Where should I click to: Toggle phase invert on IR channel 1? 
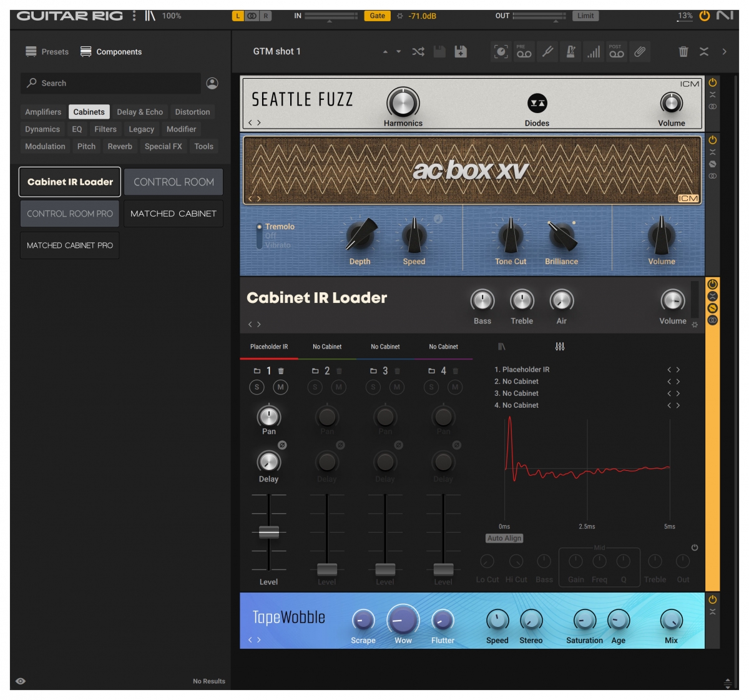click(282, 445)
